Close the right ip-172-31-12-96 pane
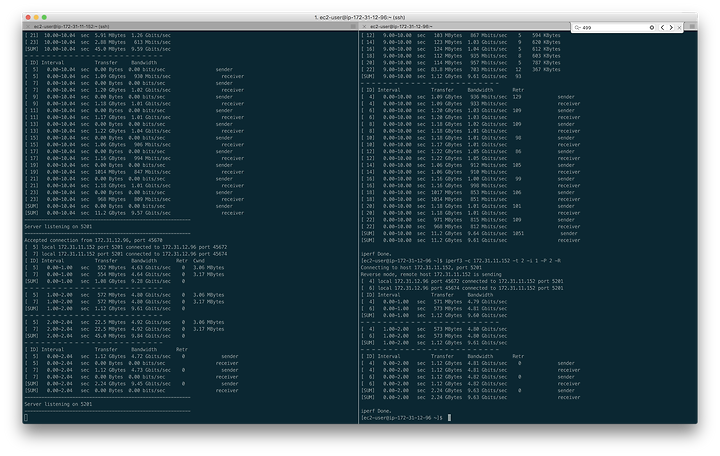 (x=364, y=27)
